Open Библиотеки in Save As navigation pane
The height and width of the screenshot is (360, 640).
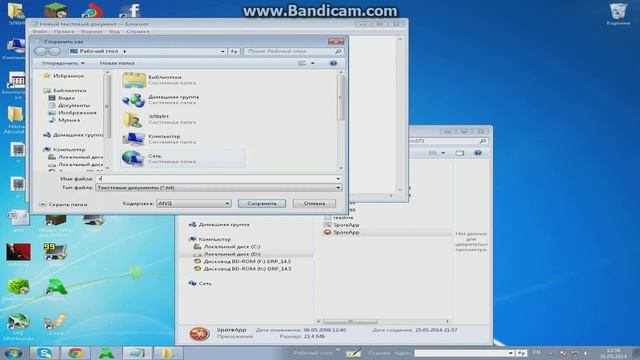[69, 91]
